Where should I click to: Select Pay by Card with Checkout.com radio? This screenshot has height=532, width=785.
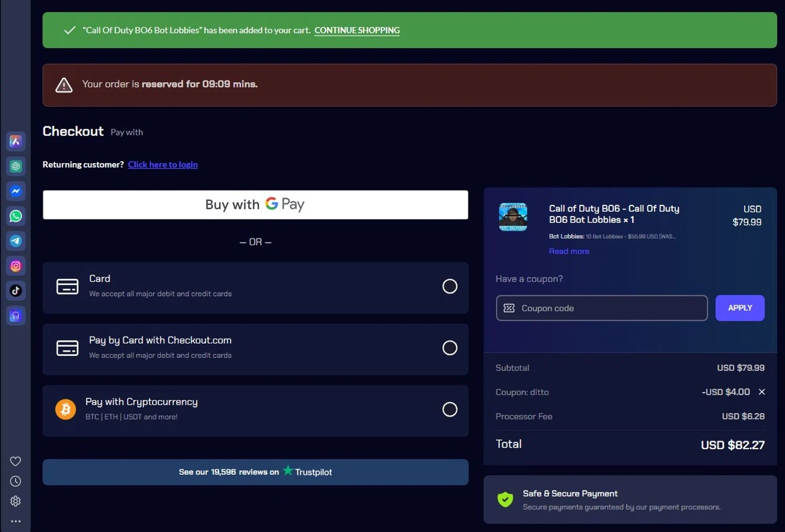click(450, 348)
